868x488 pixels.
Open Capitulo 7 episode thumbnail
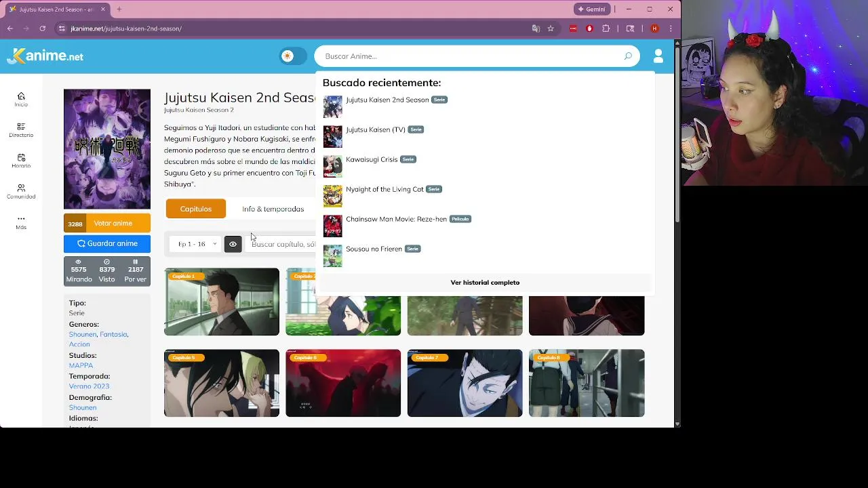465,383
